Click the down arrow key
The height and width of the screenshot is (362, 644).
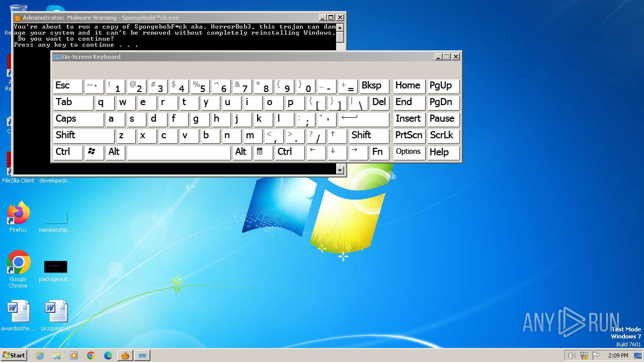click(x=337, y=152)
